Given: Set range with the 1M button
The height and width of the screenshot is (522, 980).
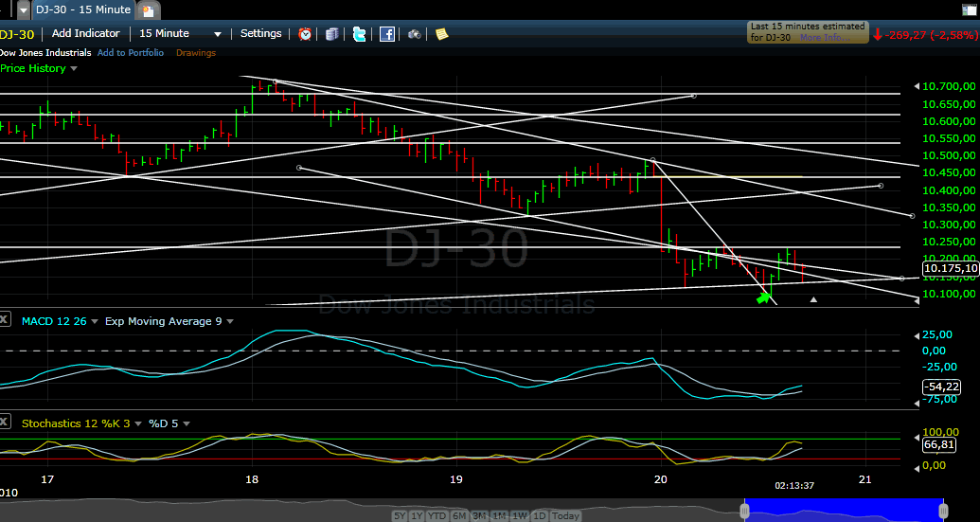Looking at the screenshot, I should [x=499, y=515].
